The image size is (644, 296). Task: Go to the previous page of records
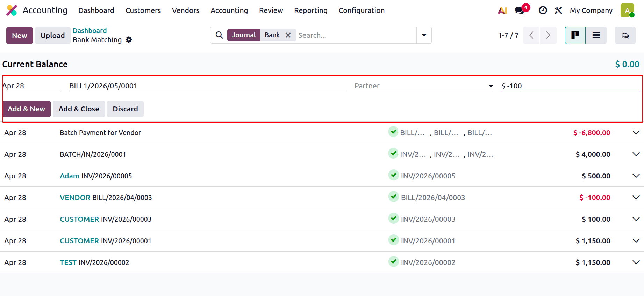(531, 35)
